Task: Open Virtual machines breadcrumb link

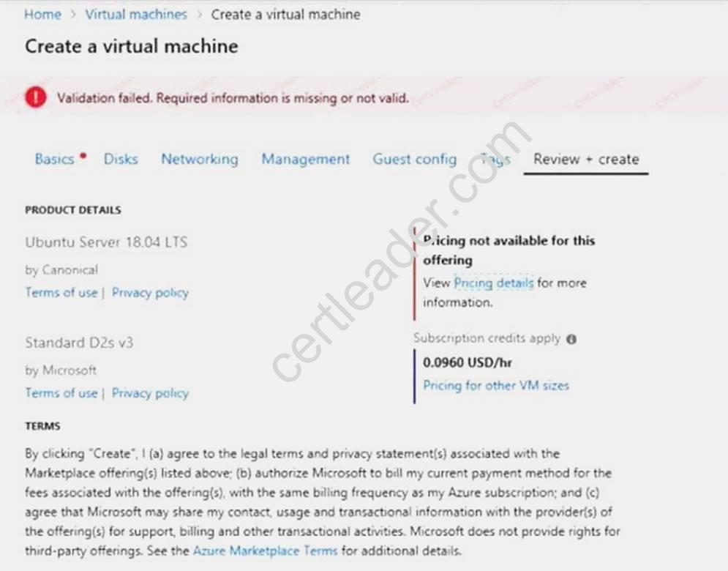Action: tap(136, 15)
